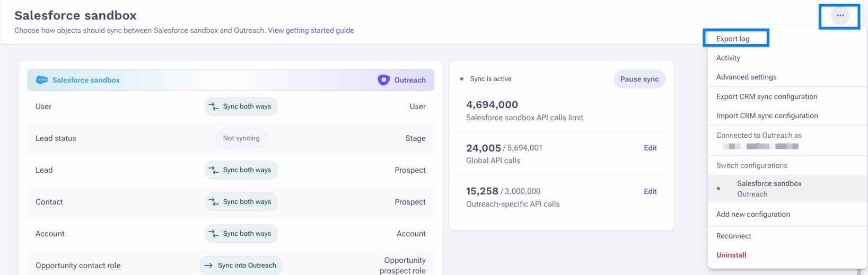This screenshot has height=275, width=868.
Task: Click the green dot beside Salesforce sandbox configuration
Action: [718, 189]
